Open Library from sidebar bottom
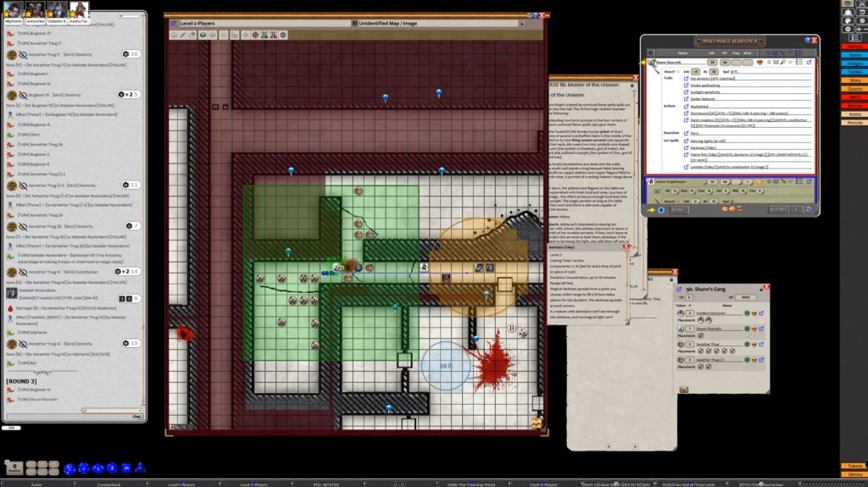The image size is (868, 487). (x=854, y=474)
